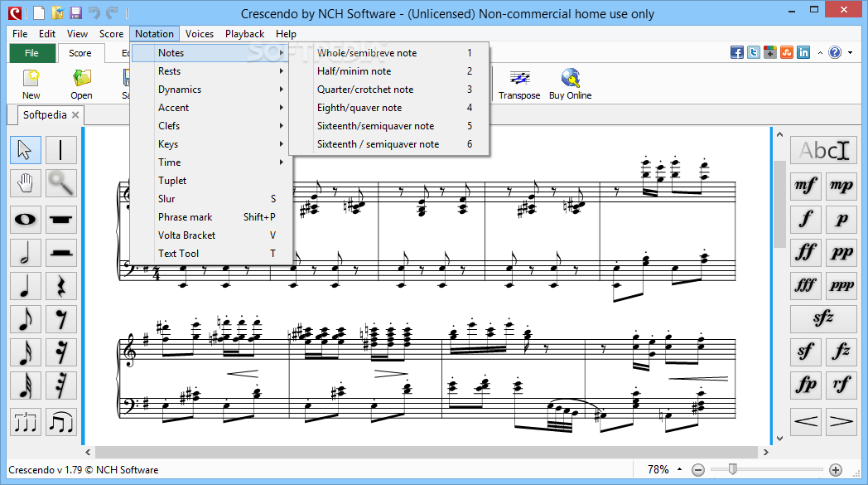Expand the Keys submenu
868x485 pixels.
[x=210, y=144]
